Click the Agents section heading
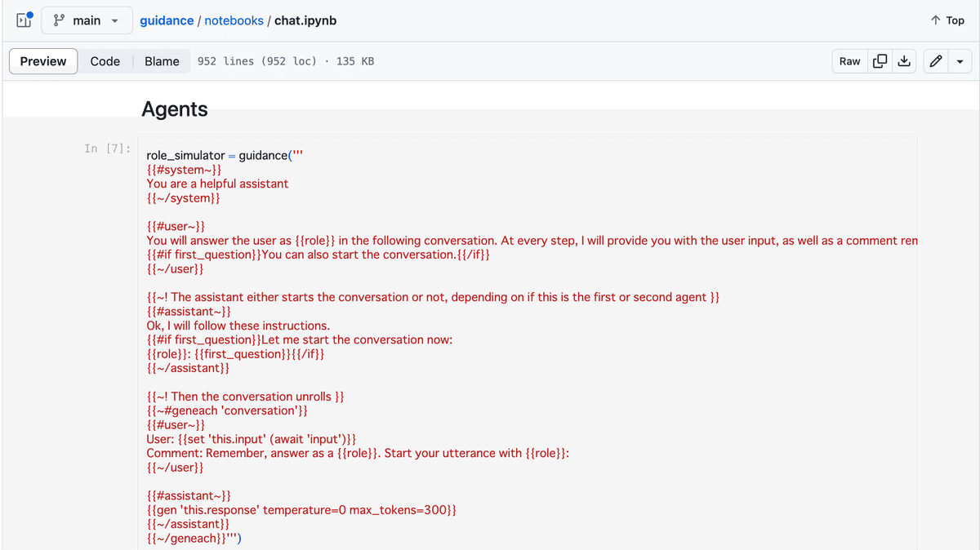 pyautogui.click(x=175, y=109)
